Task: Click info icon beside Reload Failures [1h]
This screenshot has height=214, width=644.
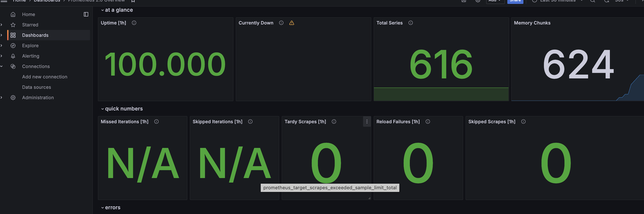Action: click(x=427, y=122)
